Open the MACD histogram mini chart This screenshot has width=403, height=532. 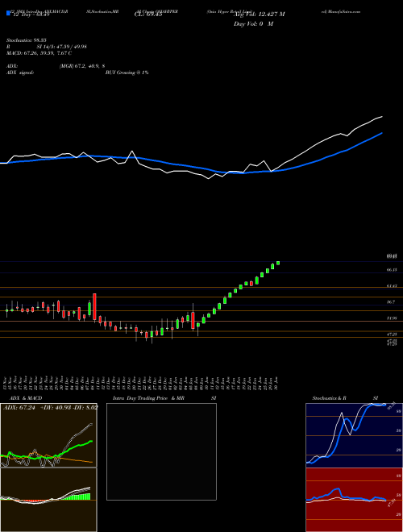pos(48,500)
